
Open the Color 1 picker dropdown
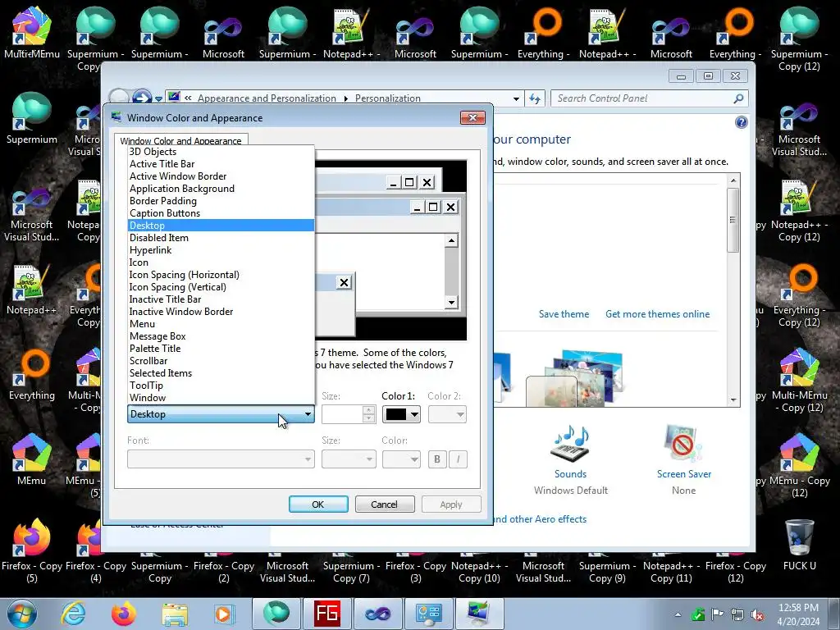pyautogui.click(x=401, y=414)
